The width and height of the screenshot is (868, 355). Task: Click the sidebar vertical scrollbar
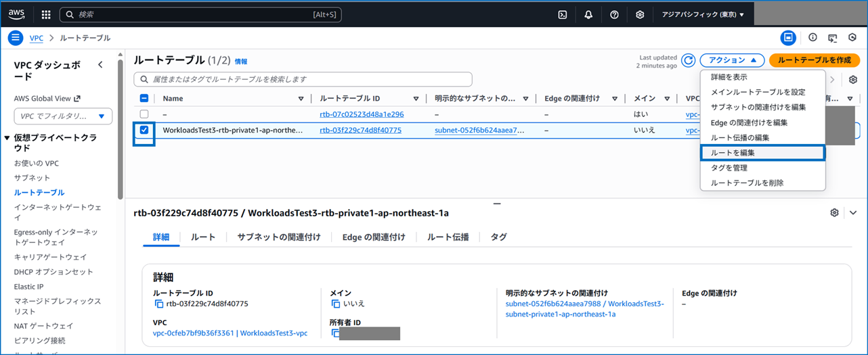pyautogui.click(x=121, y=128)
